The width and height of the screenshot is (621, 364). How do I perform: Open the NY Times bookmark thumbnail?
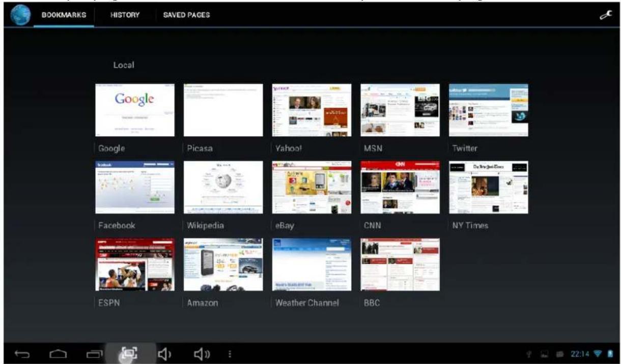(x=489, y=187)
